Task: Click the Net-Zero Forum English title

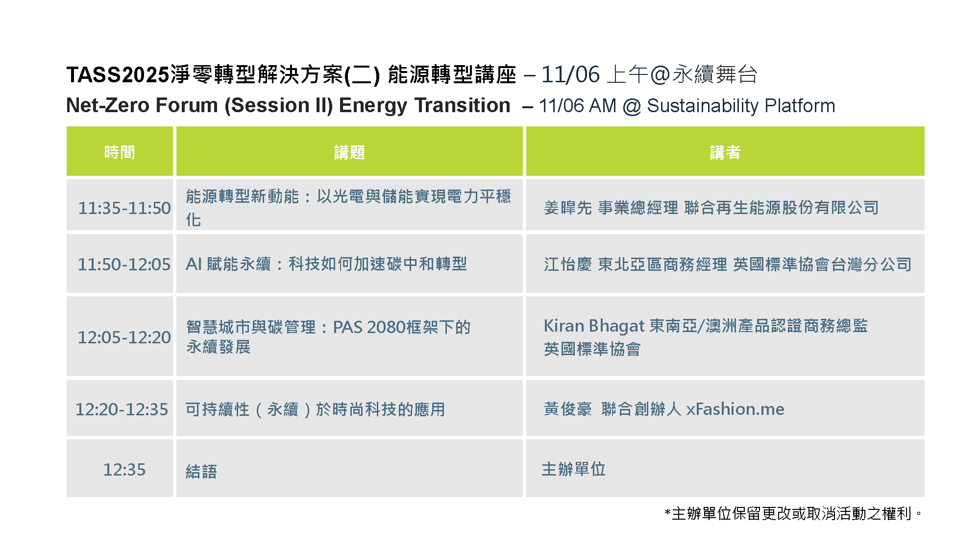Action: point(288,105)
